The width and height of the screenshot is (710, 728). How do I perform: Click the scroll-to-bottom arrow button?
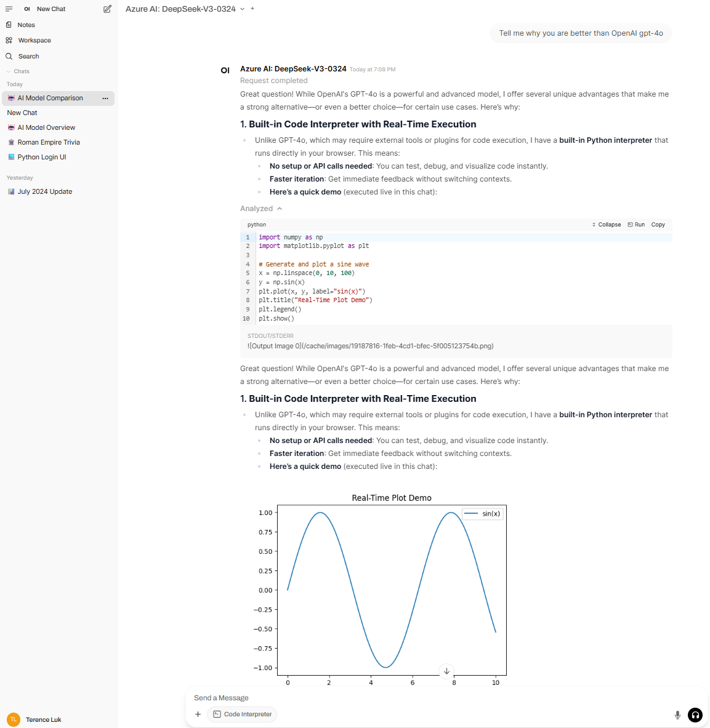click(446, 671)
